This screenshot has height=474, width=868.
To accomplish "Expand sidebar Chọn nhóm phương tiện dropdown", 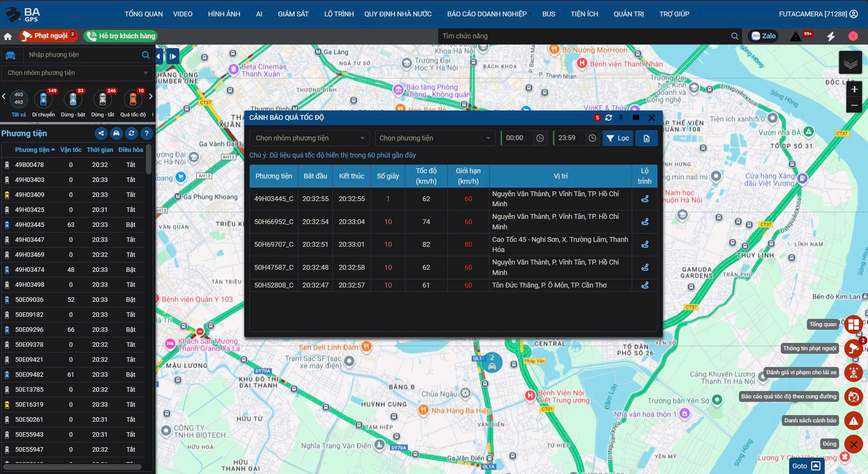I will pyautogui.click(x=77, y=73).
